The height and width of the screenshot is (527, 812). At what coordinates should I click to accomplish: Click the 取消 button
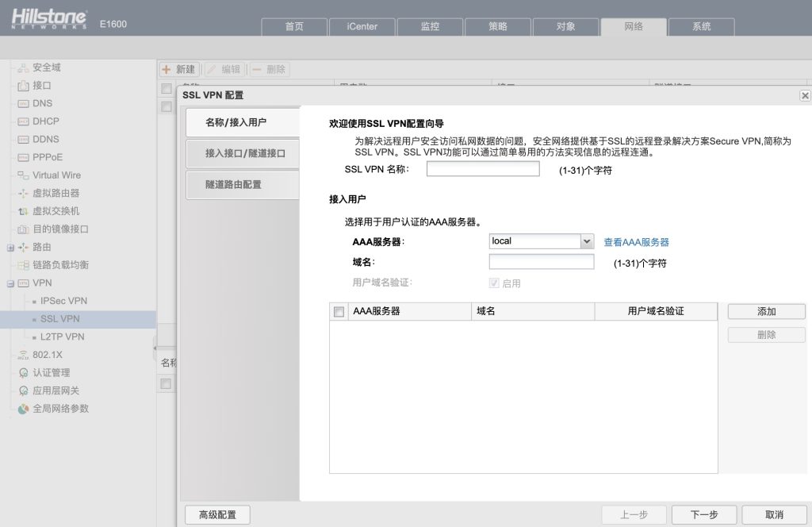pos(774,514)
